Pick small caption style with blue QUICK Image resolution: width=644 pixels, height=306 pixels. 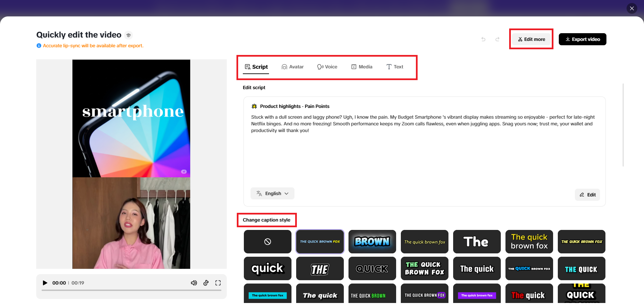point(529,268)
